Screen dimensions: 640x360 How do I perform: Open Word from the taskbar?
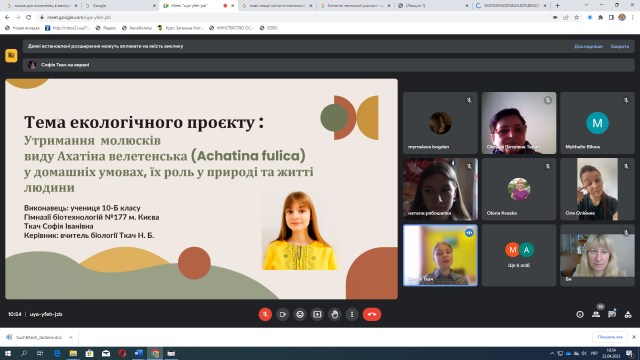tap(138, 353)
